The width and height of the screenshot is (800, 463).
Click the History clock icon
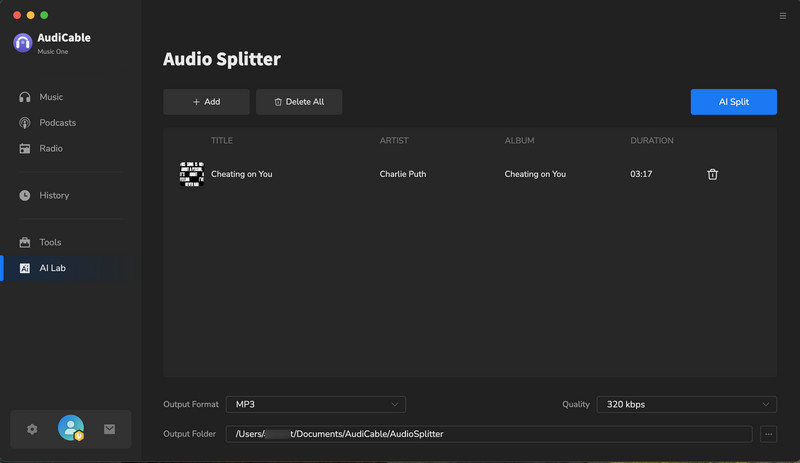pos(24,196)
